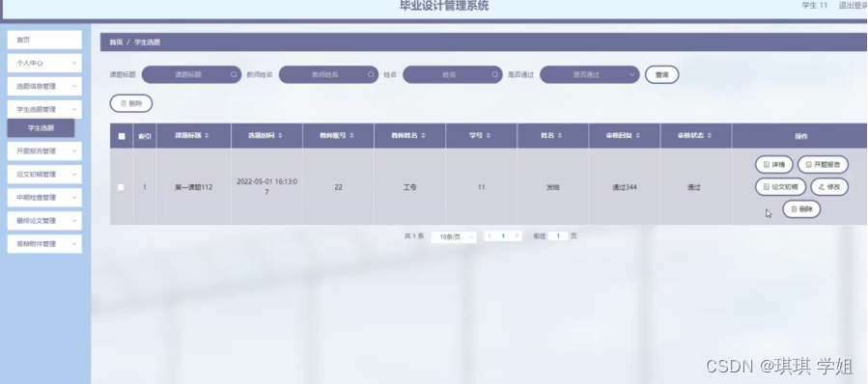Image resolution: width=868 pixels, height=384 pixels.
Task: Sort the table by 姓名 column
Action: 559,136
